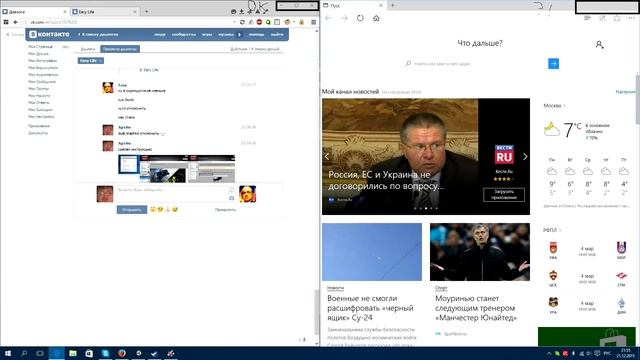The width and height of the screenshot is (640, 360).
Task: Open the 'музыка' item in the VK header
Action: (x=226, y=35)
